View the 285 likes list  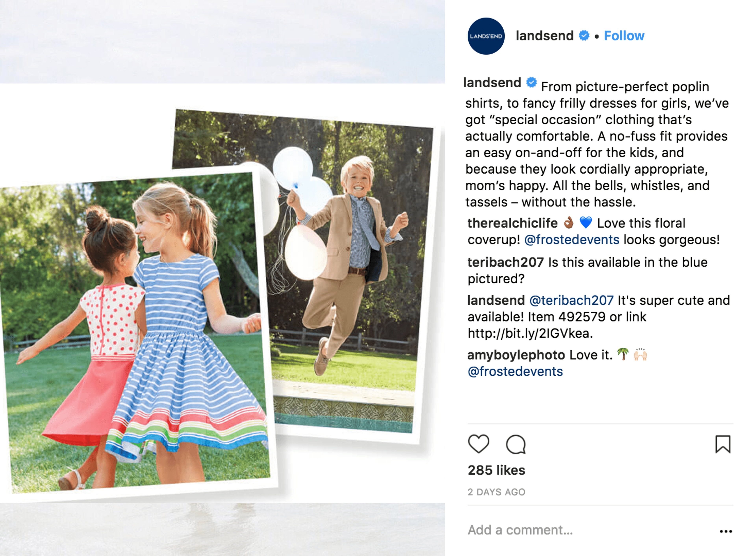click(496, 470)
